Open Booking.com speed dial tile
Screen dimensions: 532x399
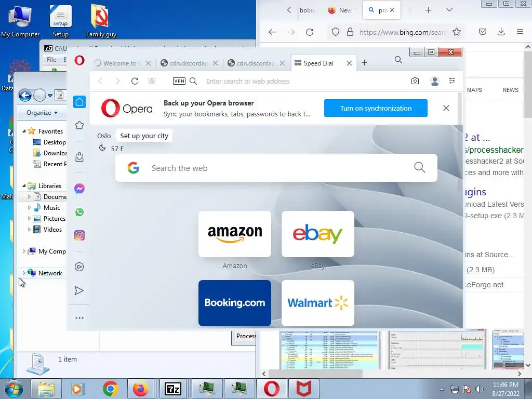pyautogui.click(x=235, y=303)
